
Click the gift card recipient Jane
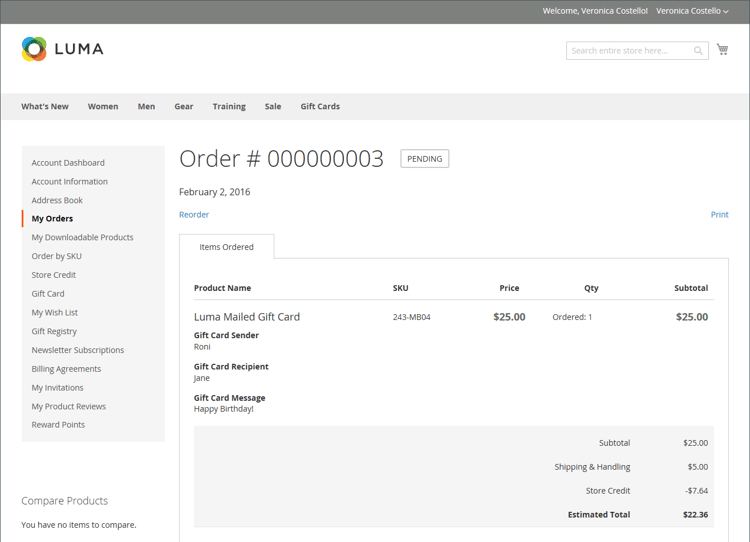201,378
